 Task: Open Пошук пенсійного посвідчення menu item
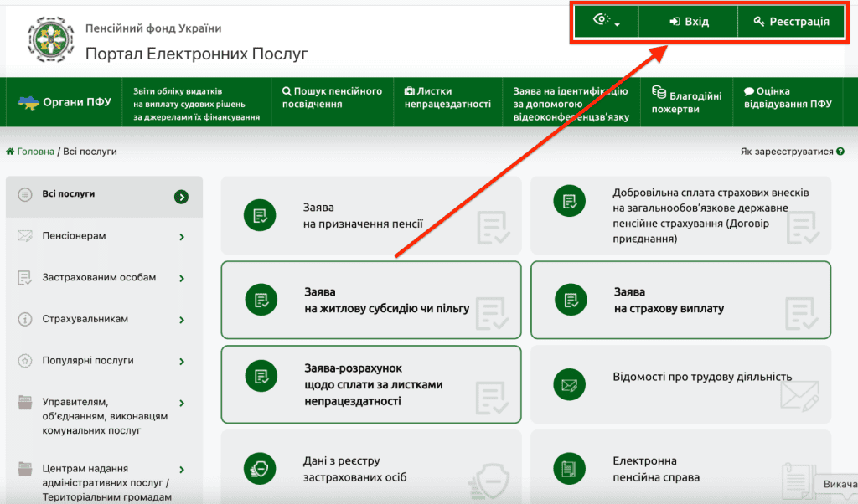coord(332,97)
